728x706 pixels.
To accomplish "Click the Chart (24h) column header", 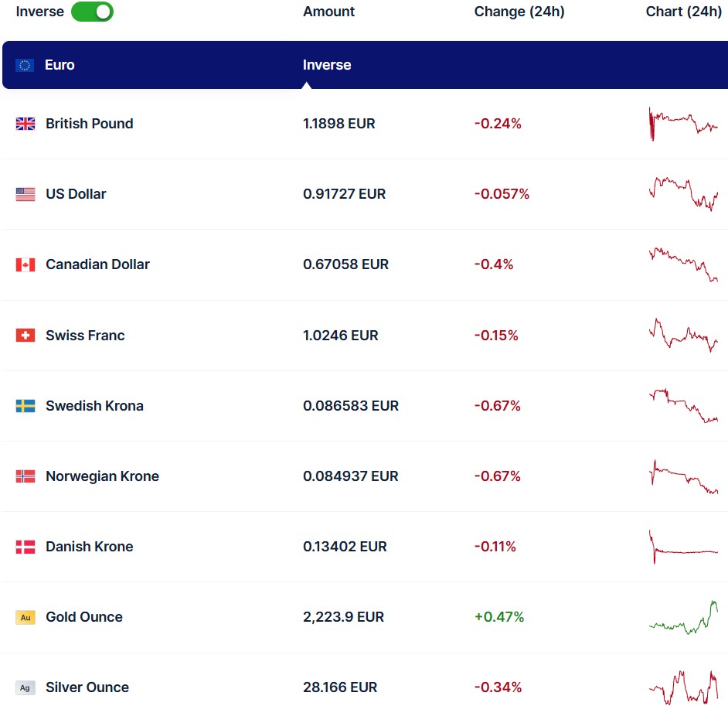I will tap(683, 12).
